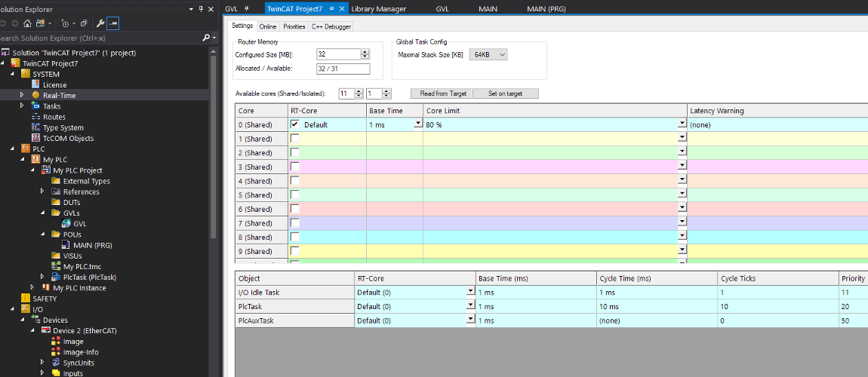Click the Routes icon in the tree

click(x=36, y=117)
